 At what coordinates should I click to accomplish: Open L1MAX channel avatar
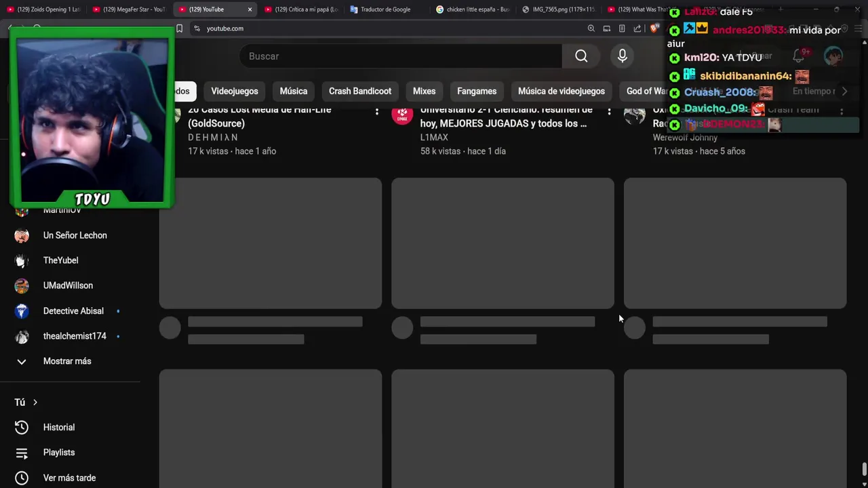pos(402,114)
